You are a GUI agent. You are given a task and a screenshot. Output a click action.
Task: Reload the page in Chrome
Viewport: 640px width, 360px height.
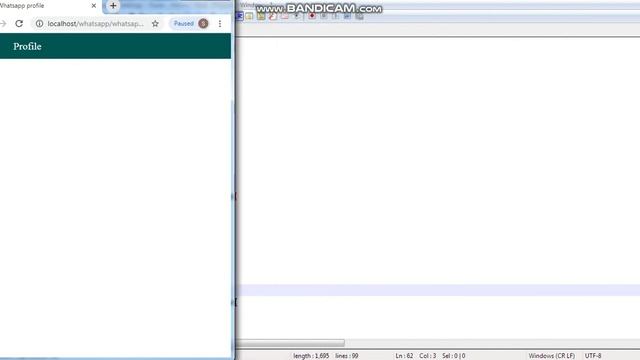click(19, 24)
